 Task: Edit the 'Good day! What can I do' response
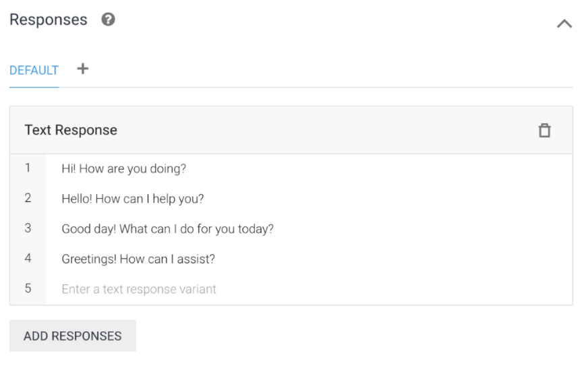coord(167,229)
